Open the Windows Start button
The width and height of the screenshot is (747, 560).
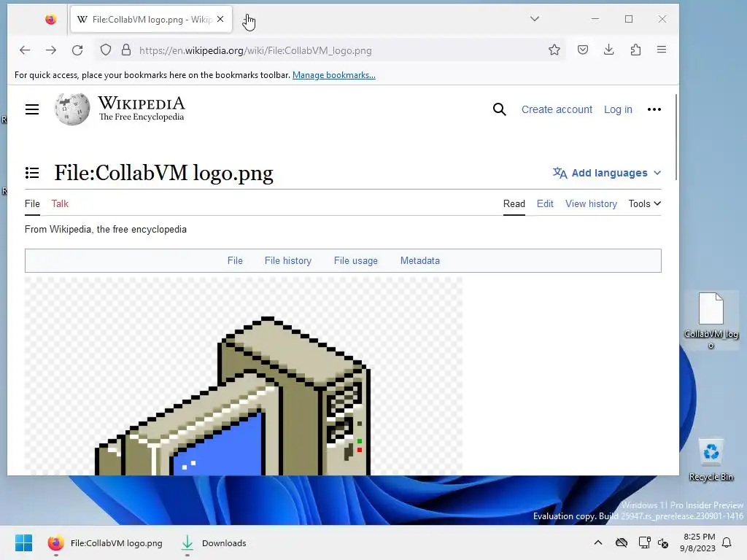coord(23,542)
